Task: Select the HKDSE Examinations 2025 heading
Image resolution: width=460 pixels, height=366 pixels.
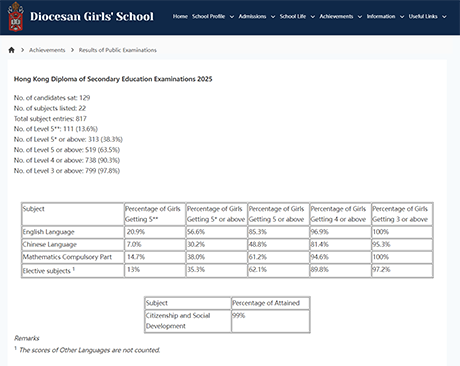Action: 113,79
